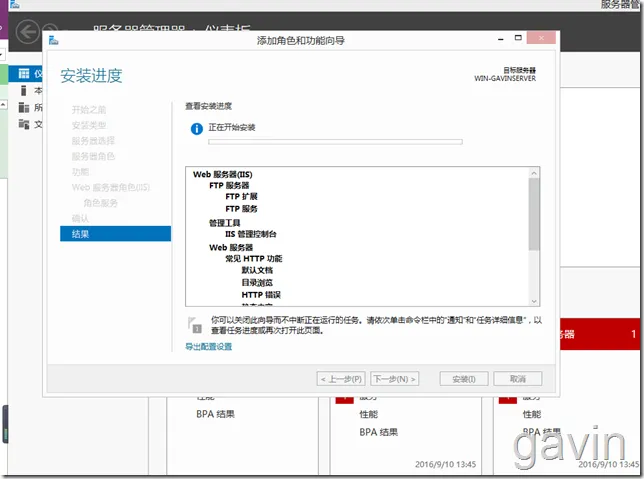This screenshot has width=644, height=479.
Task: Maximize the add roles wizard window
Action: pos(518,38)
